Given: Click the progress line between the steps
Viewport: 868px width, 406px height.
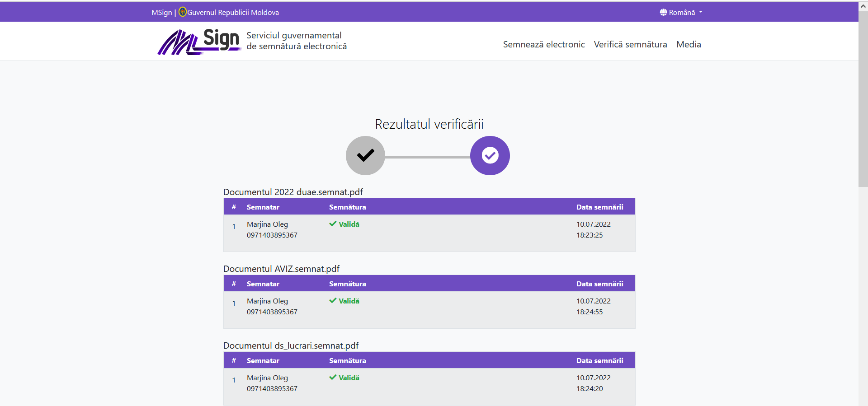Looking at the screenshot, I should tap(427, 157).
